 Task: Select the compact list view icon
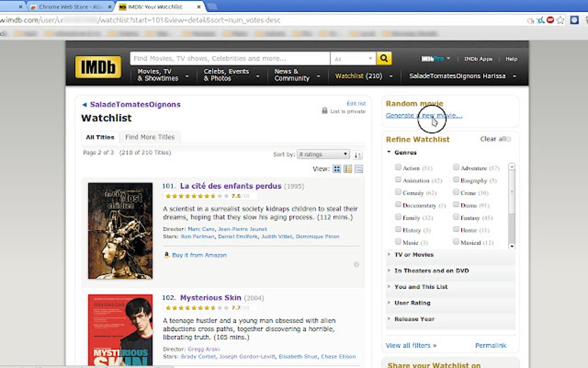(x=359, y=169)
